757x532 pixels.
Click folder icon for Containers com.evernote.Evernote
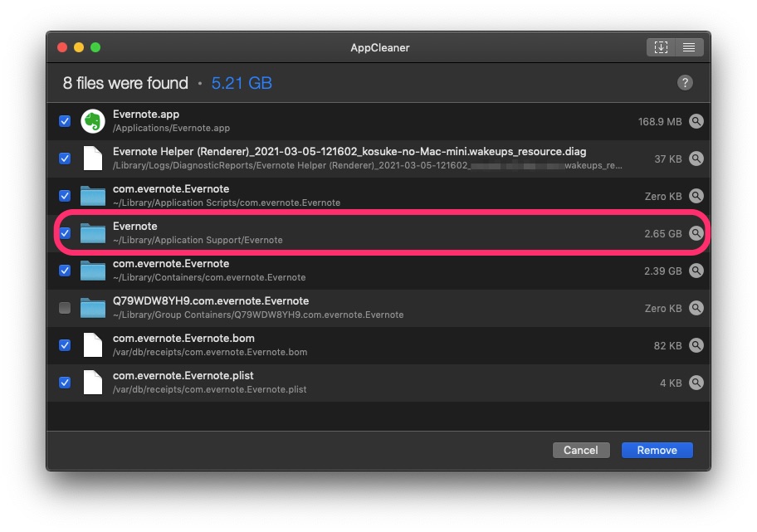click(93, 271)
